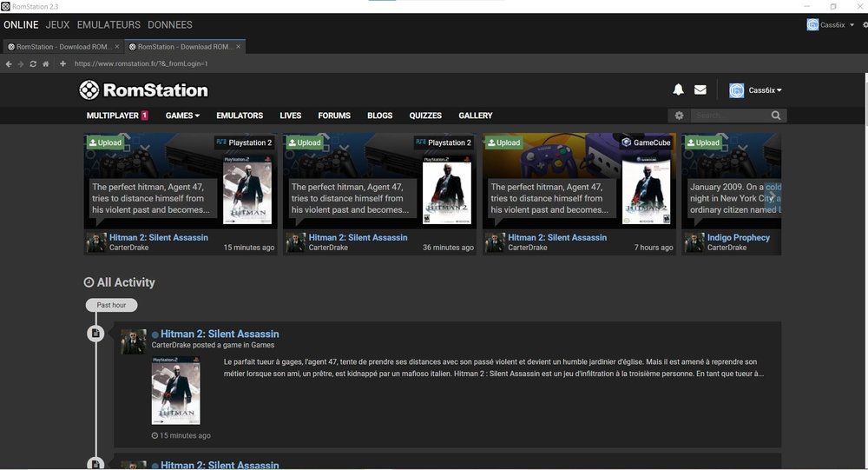Screen dimensions: 868x470
Task: Open Hitman 2 cover on GameCube card
Action: coord(646,190)
